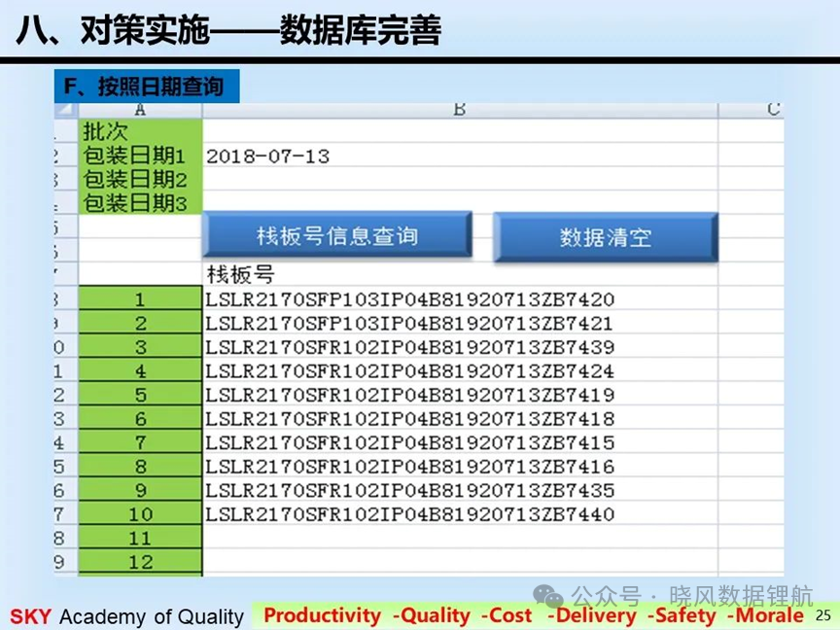Image resolution: width=840 pixels, height=630 pixels.
Task: Select green index cell 12
Action: [140, 561]
